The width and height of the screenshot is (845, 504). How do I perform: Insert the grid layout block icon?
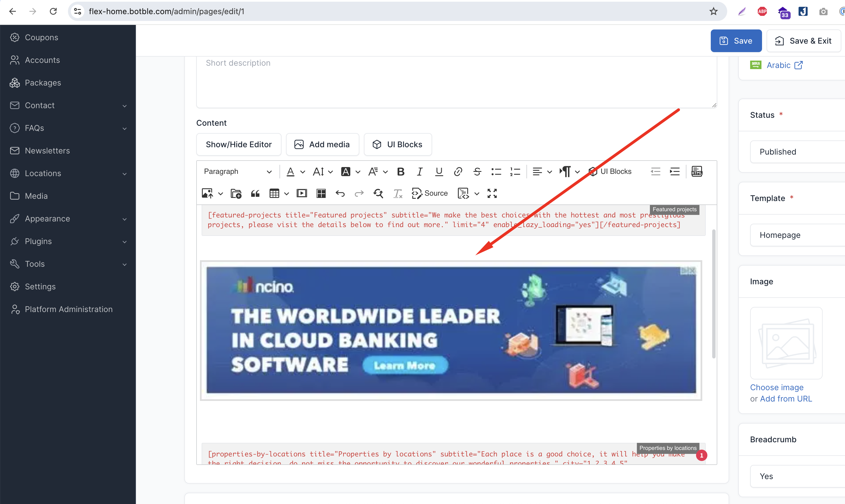pos(321,194)
